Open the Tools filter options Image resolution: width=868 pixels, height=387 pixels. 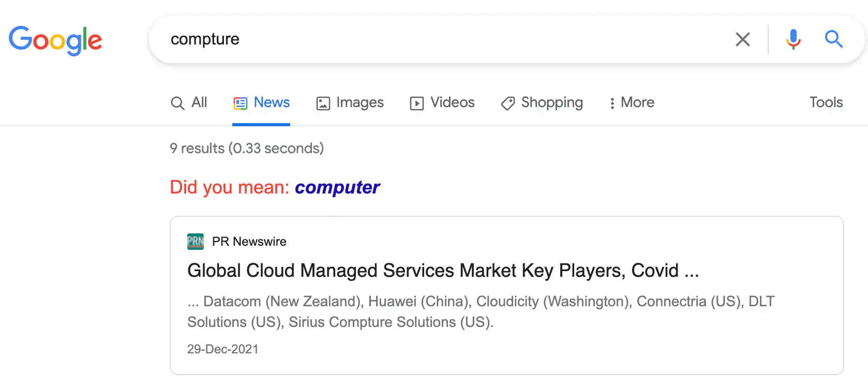(x=826, y=102)
